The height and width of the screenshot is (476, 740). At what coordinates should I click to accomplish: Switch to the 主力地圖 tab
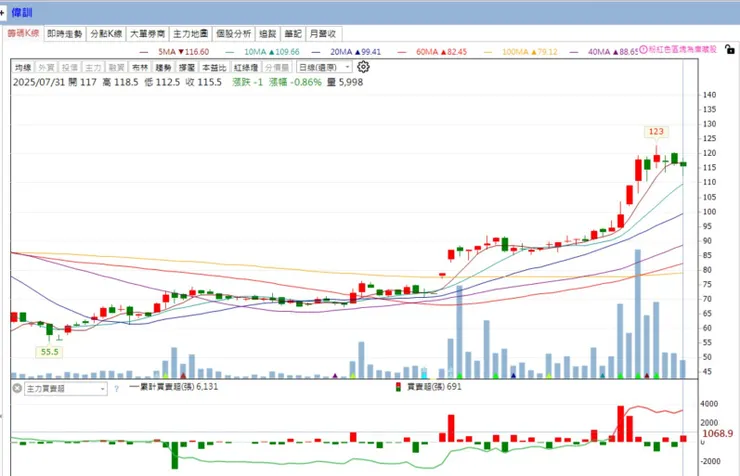pyautogui.click(x=191, y=34)
